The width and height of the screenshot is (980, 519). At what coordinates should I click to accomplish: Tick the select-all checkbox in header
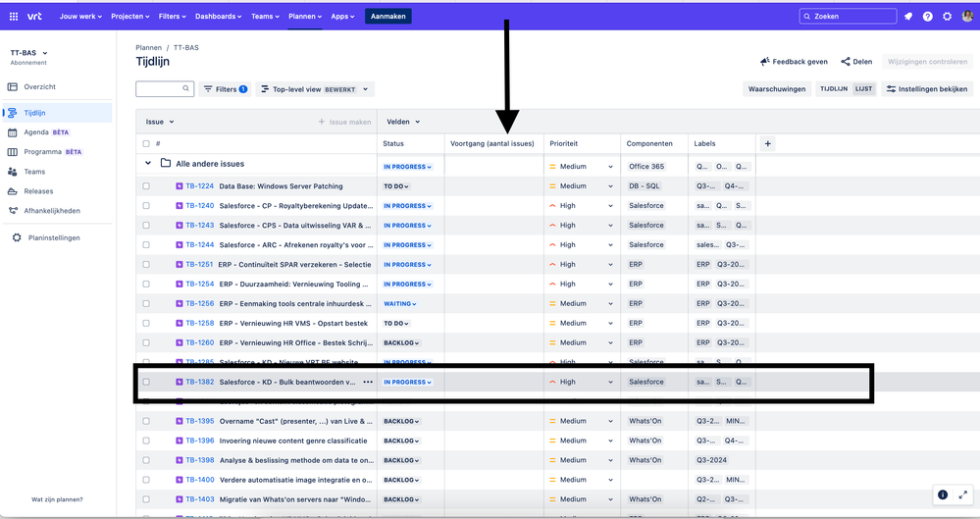coord(146,144)
